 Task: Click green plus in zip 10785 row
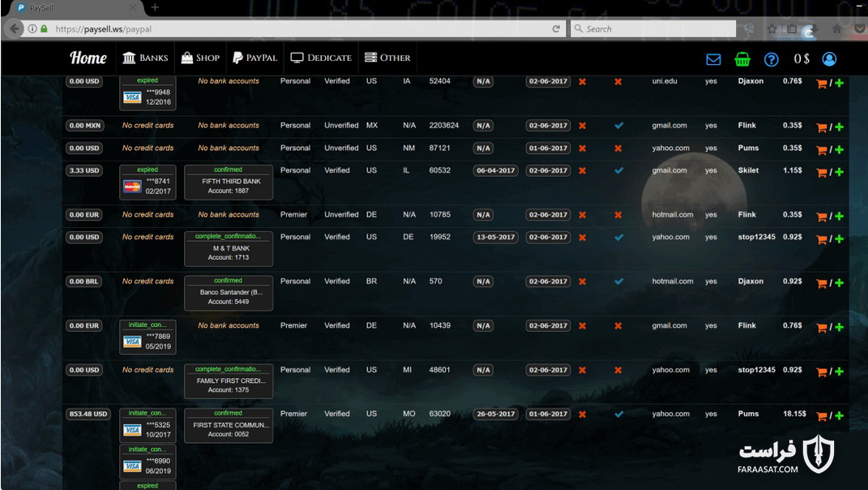point(839,217)
